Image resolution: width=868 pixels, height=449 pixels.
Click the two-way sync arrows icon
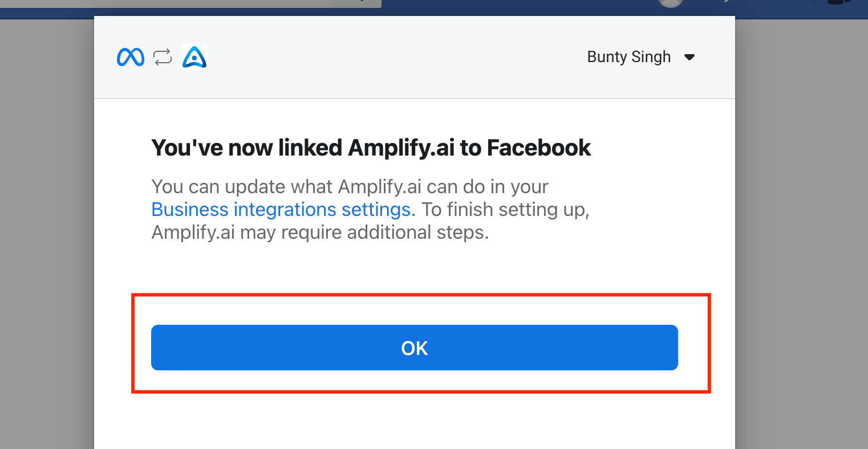coord(163,57)
